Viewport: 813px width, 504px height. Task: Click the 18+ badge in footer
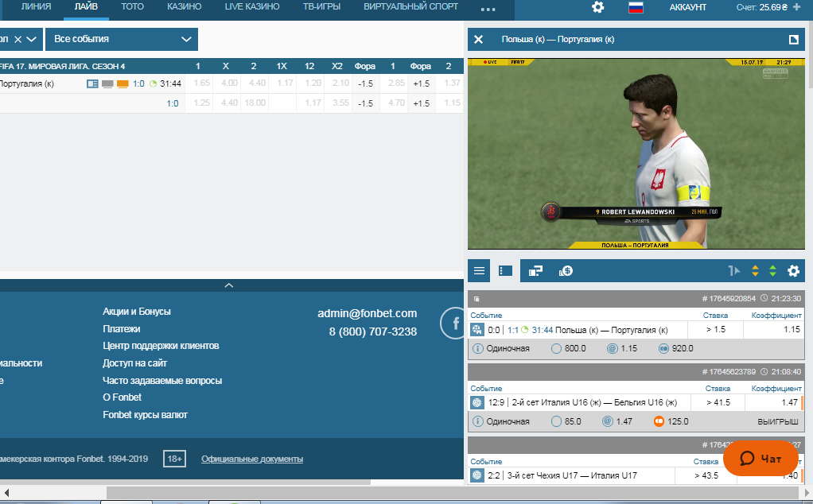[175, 459]
